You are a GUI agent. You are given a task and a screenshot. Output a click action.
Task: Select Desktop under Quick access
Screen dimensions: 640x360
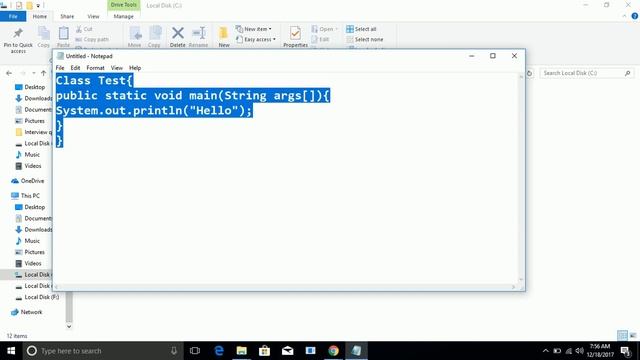click(x=30, y=87)
